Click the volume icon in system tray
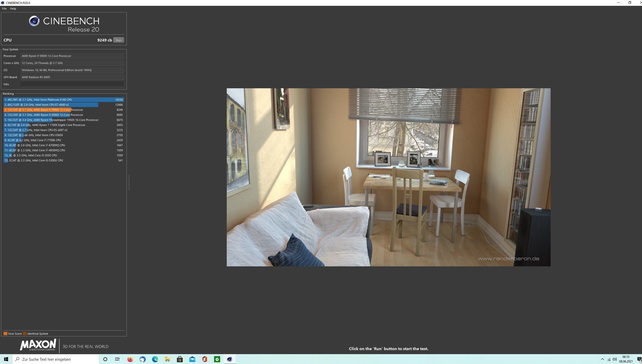The height and width of the screenshot is (364, 642). pyautogui.click(x=614, y=359)
